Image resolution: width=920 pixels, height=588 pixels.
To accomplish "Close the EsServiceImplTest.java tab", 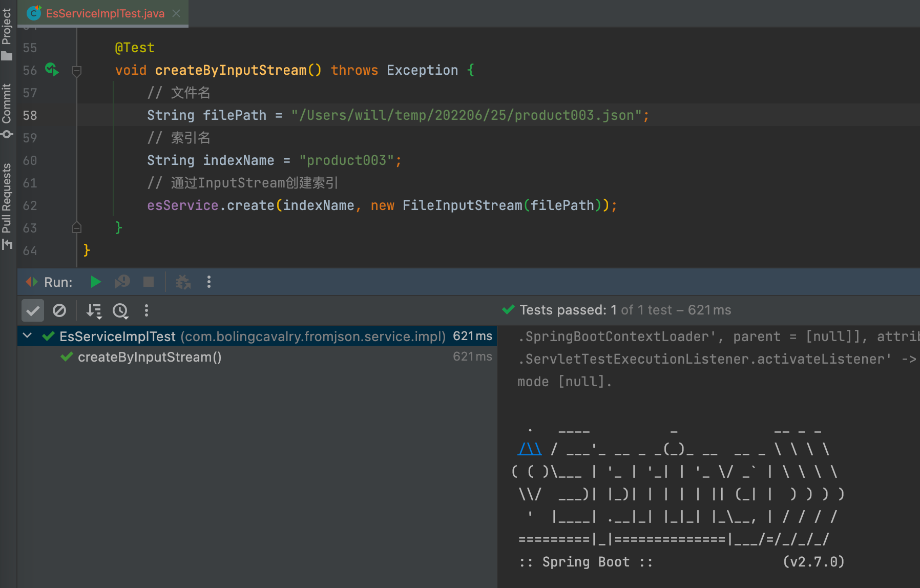I will click(176, 13).
